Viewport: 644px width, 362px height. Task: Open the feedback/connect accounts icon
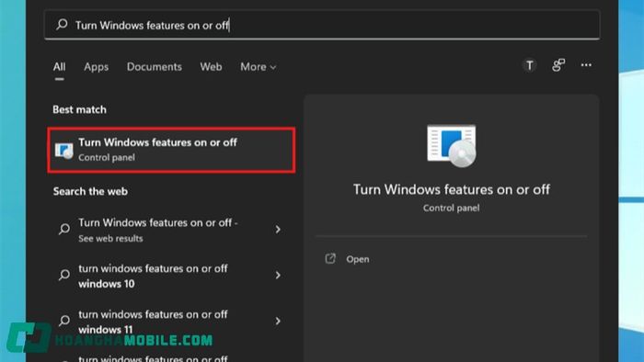click(558, 65)
